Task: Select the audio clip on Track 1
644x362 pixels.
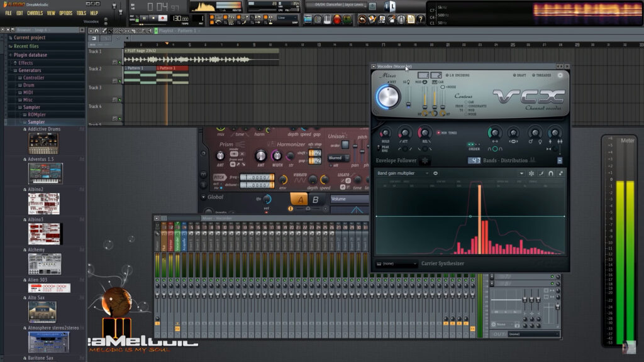Action: [x=202, y=57]
